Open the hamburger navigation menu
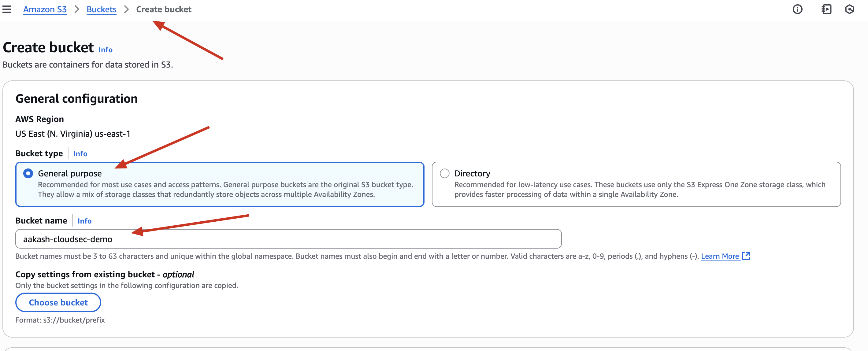The width and height of the screenshot is (868, 351). pyautogui.click(x=7, y=9)
